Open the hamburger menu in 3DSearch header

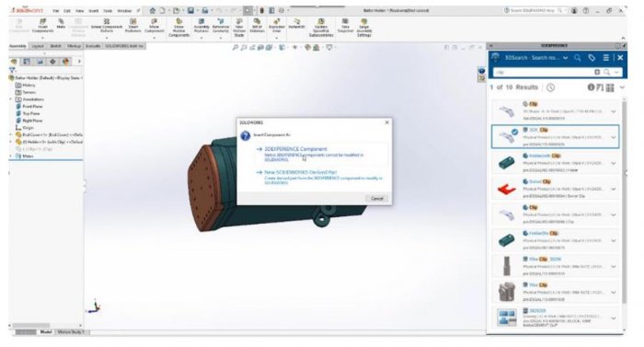tap(605, 58)
